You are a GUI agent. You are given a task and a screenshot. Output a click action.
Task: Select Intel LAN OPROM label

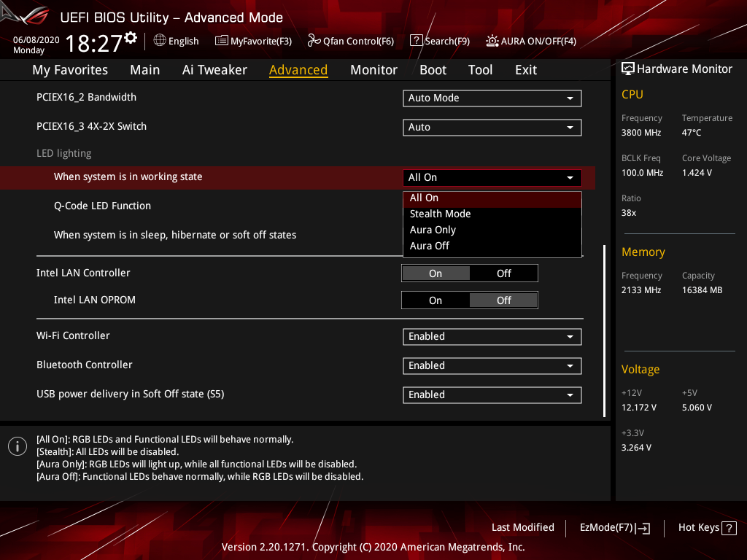point(94,300)
